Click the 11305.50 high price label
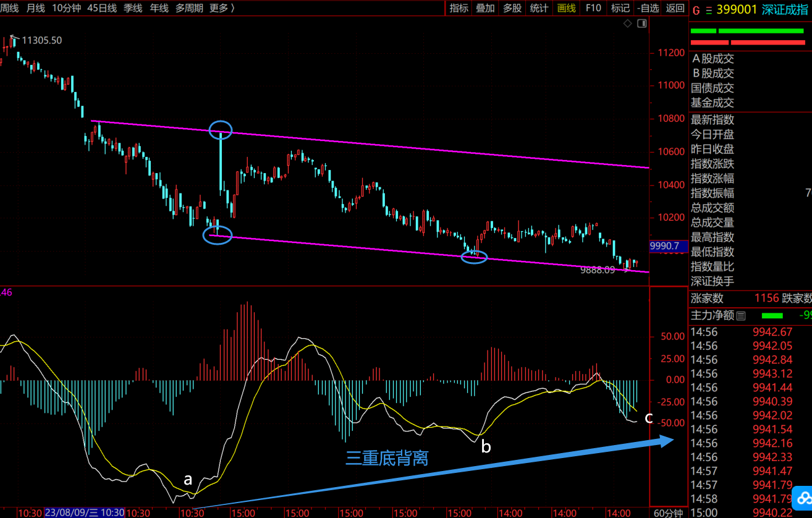Image resolution: width=812 pixels, height=518 pixels. (x=41, y=40)
